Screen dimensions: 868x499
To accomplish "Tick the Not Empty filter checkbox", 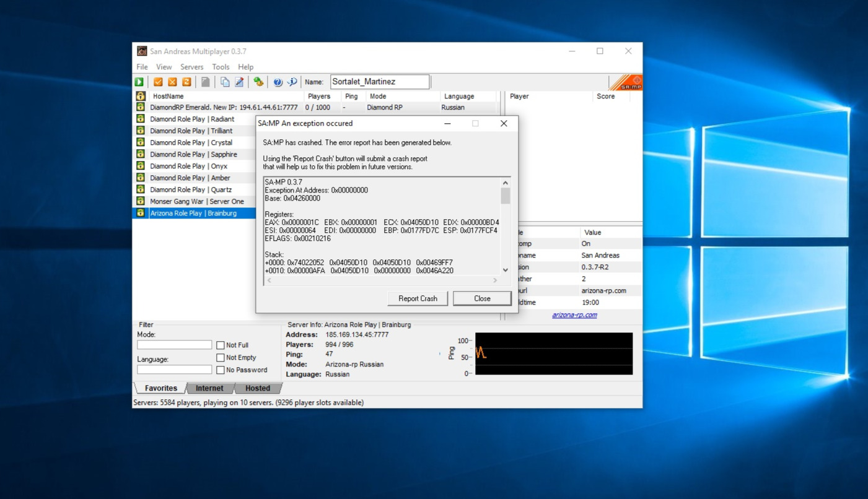I will pyautogui.click(x=220, y=357).
